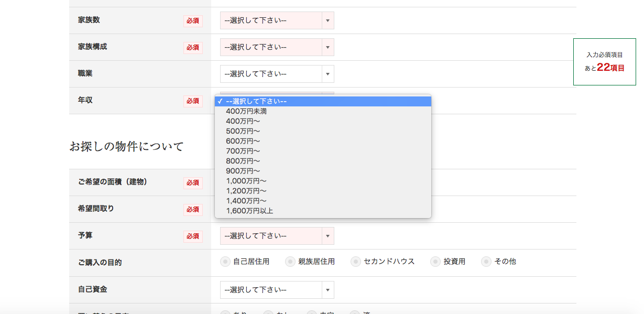This screenshot has height=314, width=644.
Task: Choose 1,200万円〜 income option
Action: tap(246, 191)
